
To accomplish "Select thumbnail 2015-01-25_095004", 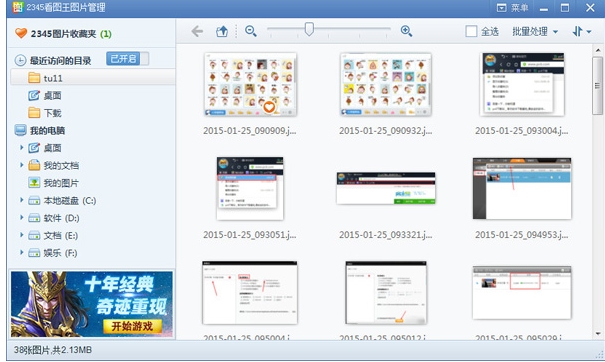I will coord(250,293).
